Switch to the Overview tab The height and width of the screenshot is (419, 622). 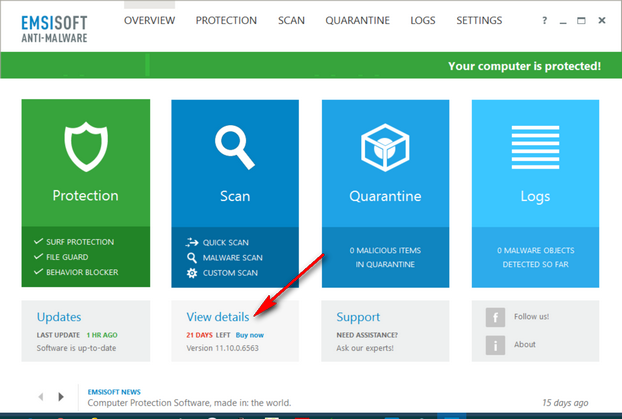point(150,20)
